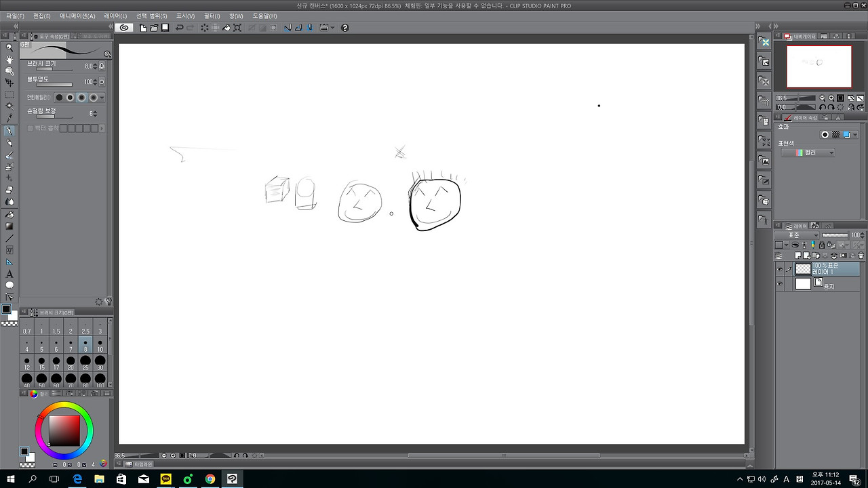Select the Pencil tool
This screenshot has width=868, height=488.
9,143
